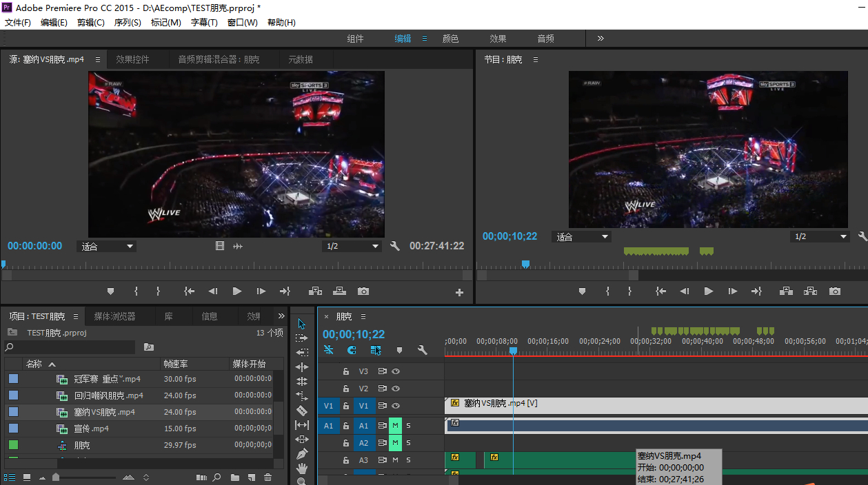868x485 pixels.
Task: Play the Program monitor sequence
Action: tap(708, 291)
